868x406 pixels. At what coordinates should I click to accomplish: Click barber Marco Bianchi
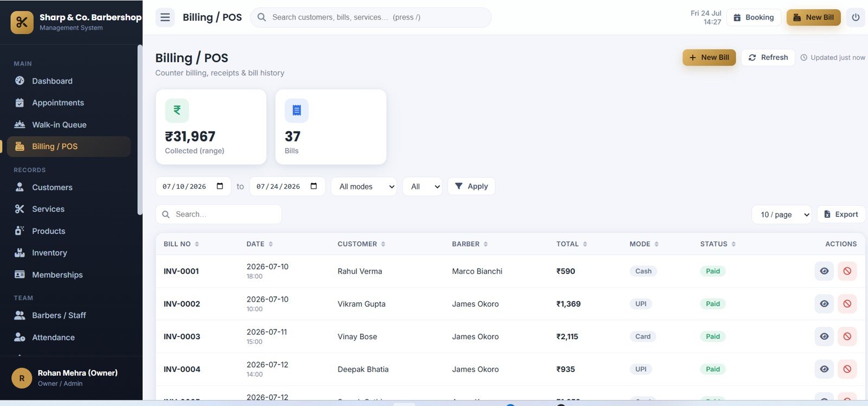tap(477, 271)
